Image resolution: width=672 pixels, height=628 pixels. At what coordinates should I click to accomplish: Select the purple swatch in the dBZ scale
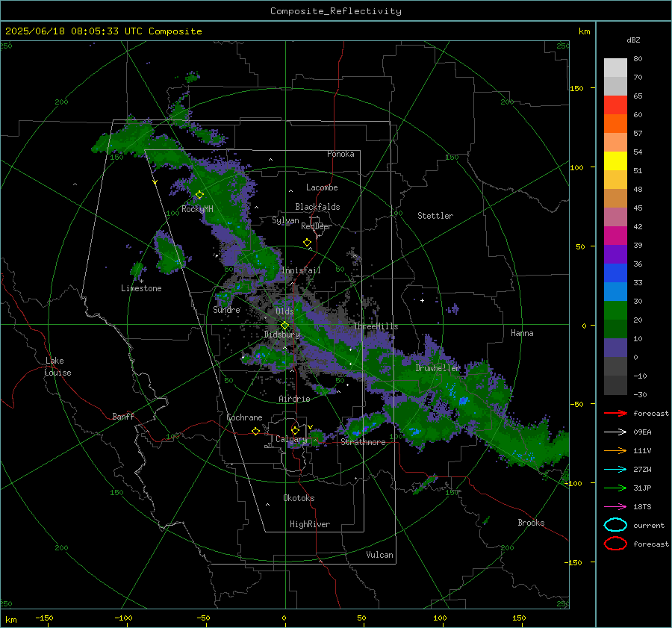pyautogui.click(x=615, y=255)
